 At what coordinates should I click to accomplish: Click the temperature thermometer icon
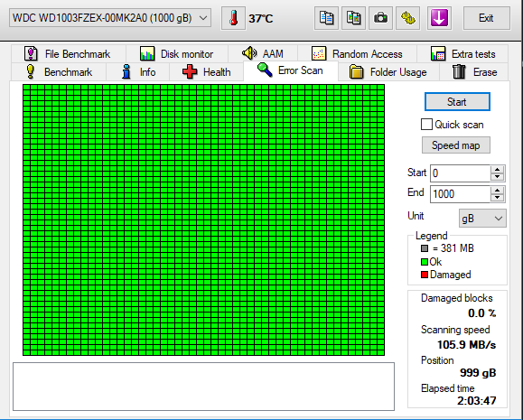tap(233, 18)
